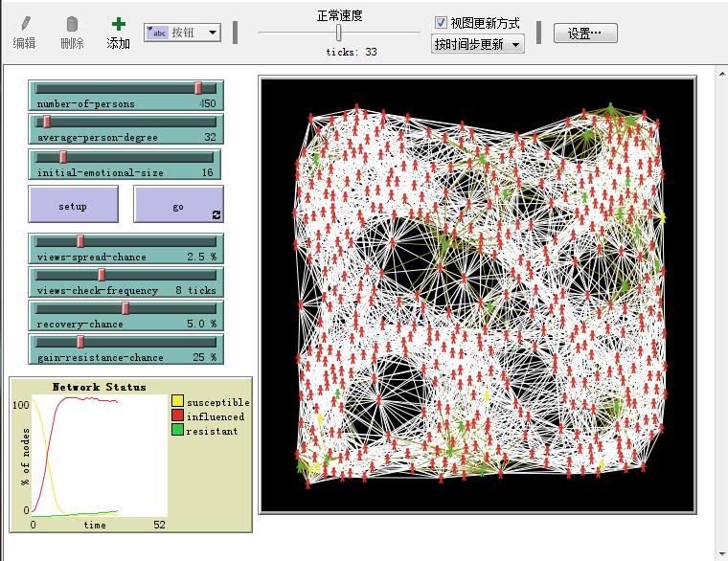Click the speed slider handle (正常速度)
Screen dimensions: 728x561
click(339, 33)
